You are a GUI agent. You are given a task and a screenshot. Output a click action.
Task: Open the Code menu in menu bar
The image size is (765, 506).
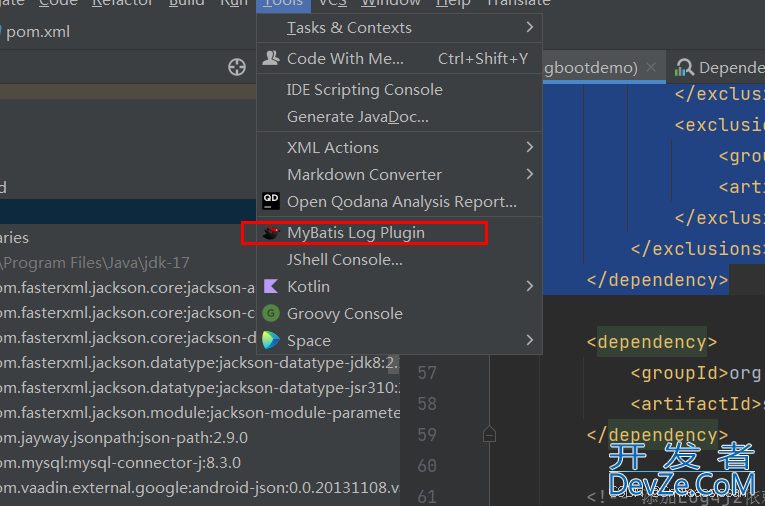click(x=58, y=3)
